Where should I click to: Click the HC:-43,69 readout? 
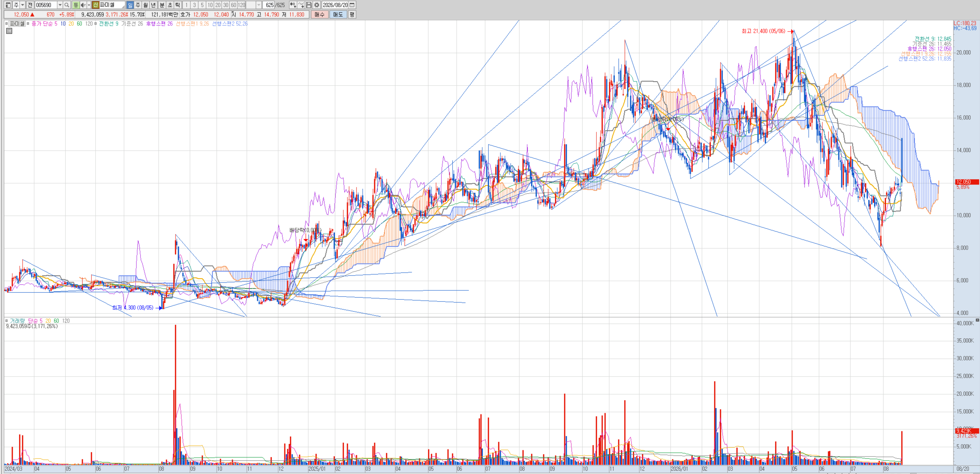point(965,28)
